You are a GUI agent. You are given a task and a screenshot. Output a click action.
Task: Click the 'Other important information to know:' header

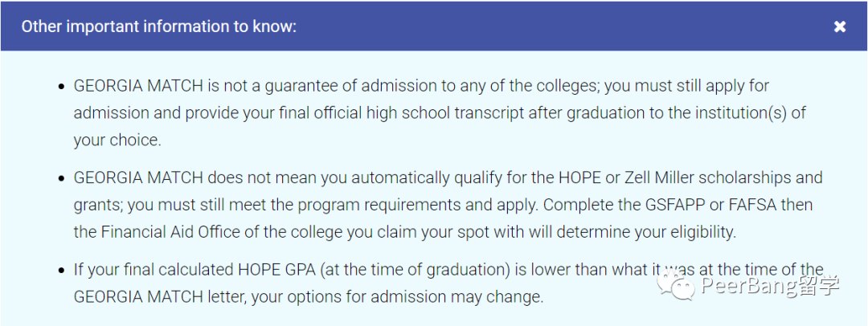[x=159, y=26]
